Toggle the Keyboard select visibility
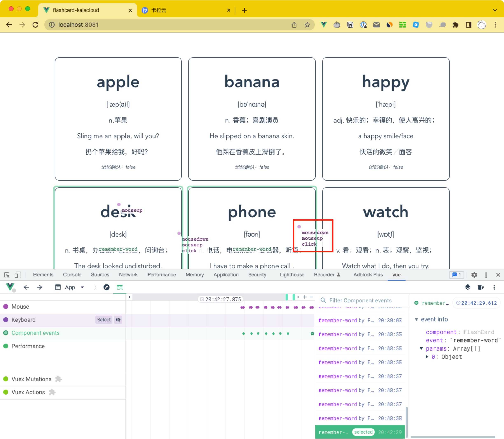Screen dimensions: 504x439 coord(118,319)
